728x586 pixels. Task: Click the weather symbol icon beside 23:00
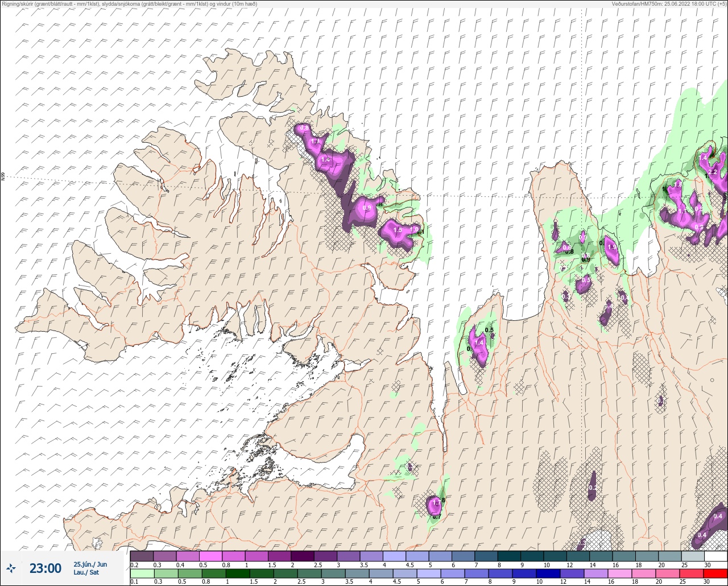pyautogui.click(x=11, y=568)
